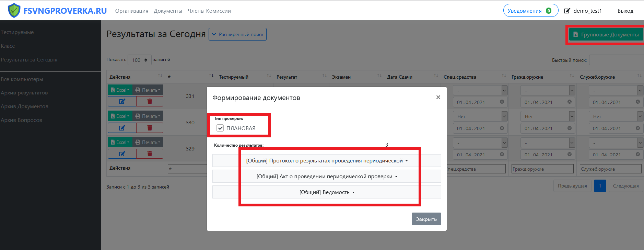The width and height of the screenshot is (644, 250).
Task: Close the Формирование документов dialog with X
Action: [438, 98]
